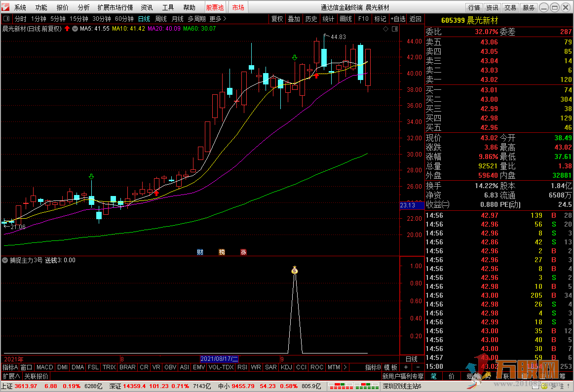Open the 报价 menu

tap(63, 7)
